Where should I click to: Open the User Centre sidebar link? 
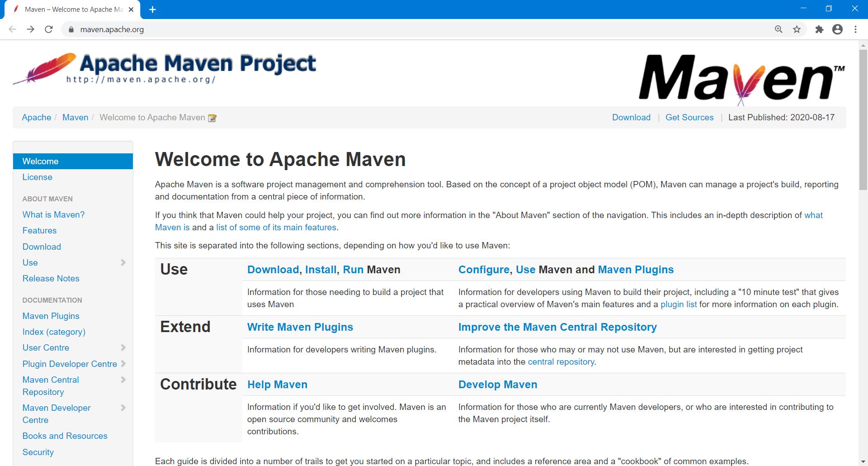pos(46,347)
